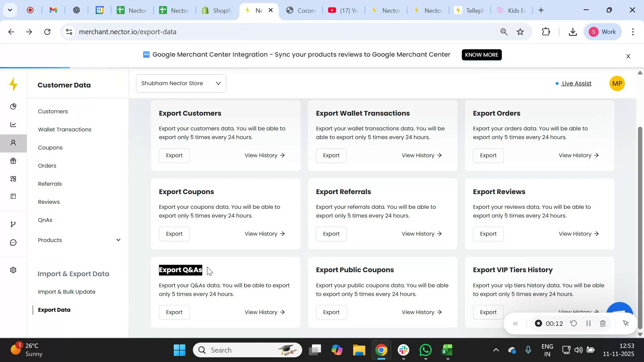This screenshot has height=362, width=644.
Task: Collapse the recording toolbar with double chevron
Action: (516, 323)
